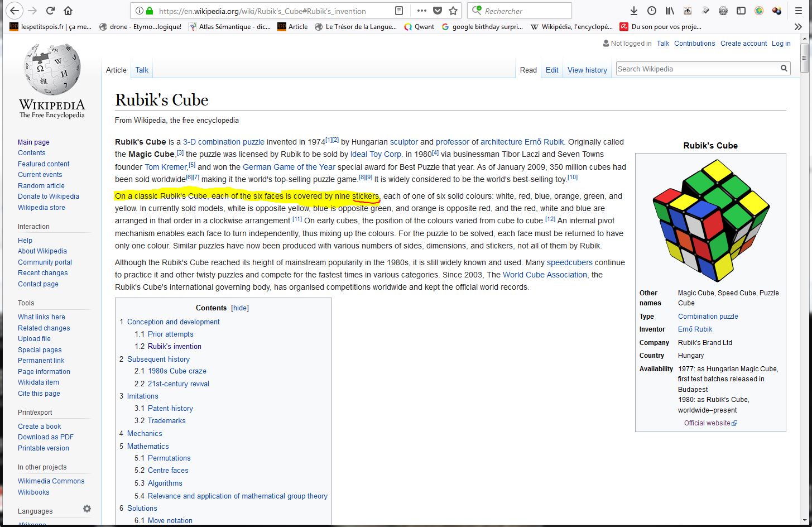
Task: Click the Create account link
Action: [x=743, y=44]
